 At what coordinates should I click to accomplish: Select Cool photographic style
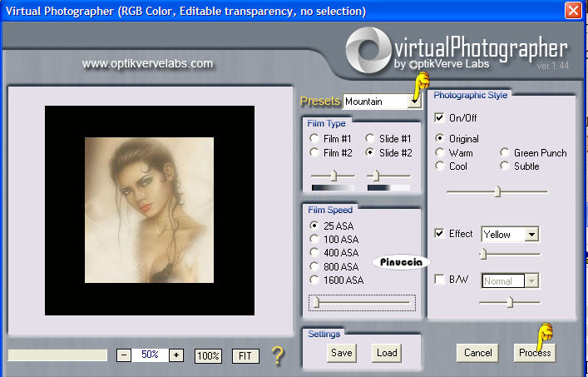click(439, 166)
